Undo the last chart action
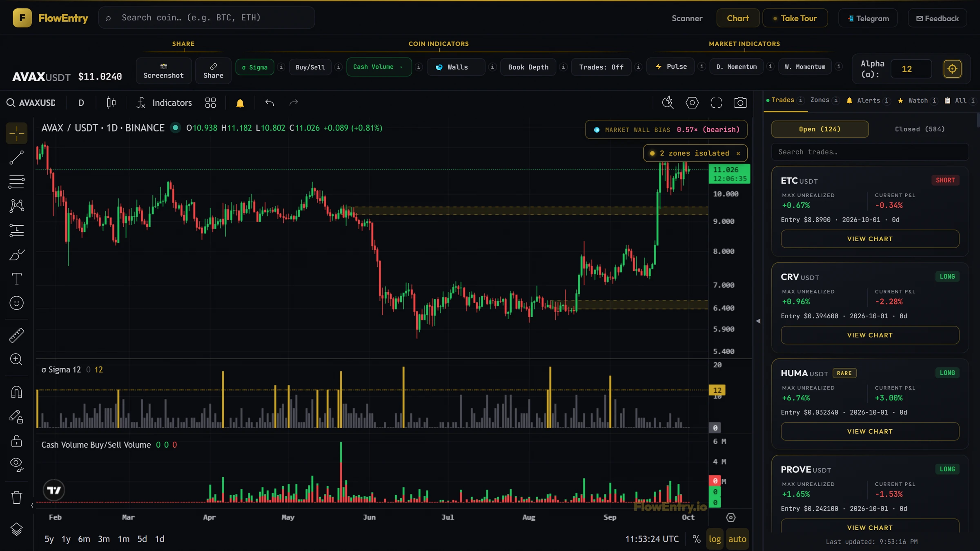The height and width of the screenshot is (551, 980). [x=269, y=102]
